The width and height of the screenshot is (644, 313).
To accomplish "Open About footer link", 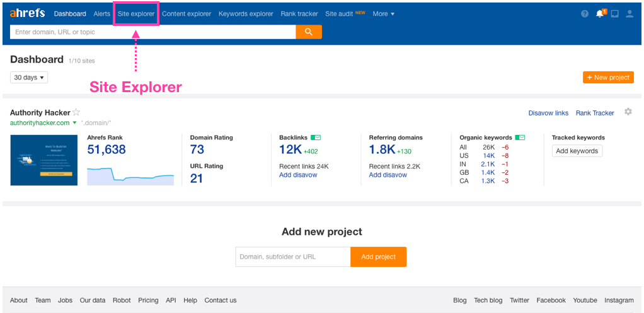I will click(x=19, y=300).
